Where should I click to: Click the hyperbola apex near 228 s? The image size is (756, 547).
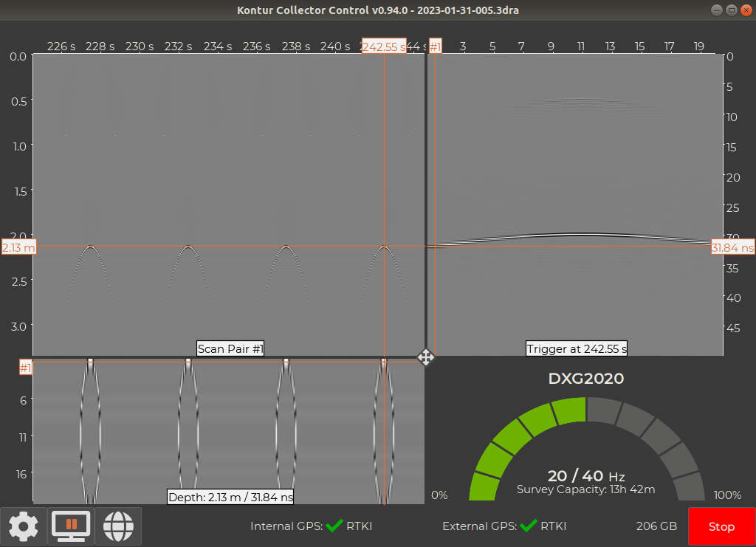tap(90, 247)
